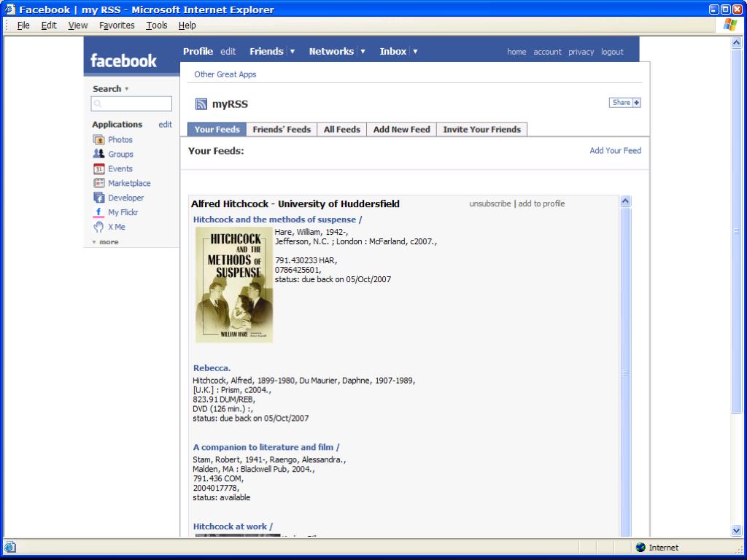Click edit next to Applications
This screenshot has height=560, width=747.
(165, 124)
